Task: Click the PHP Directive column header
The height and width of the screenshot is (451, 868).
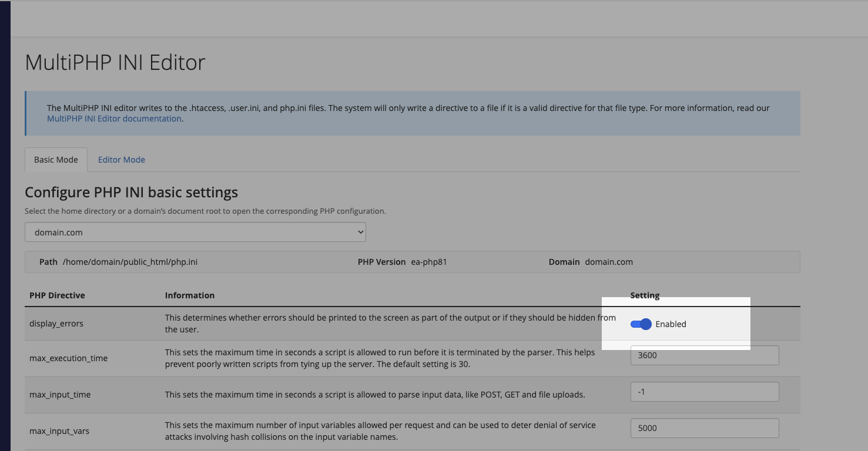Action: click(57, 295)
